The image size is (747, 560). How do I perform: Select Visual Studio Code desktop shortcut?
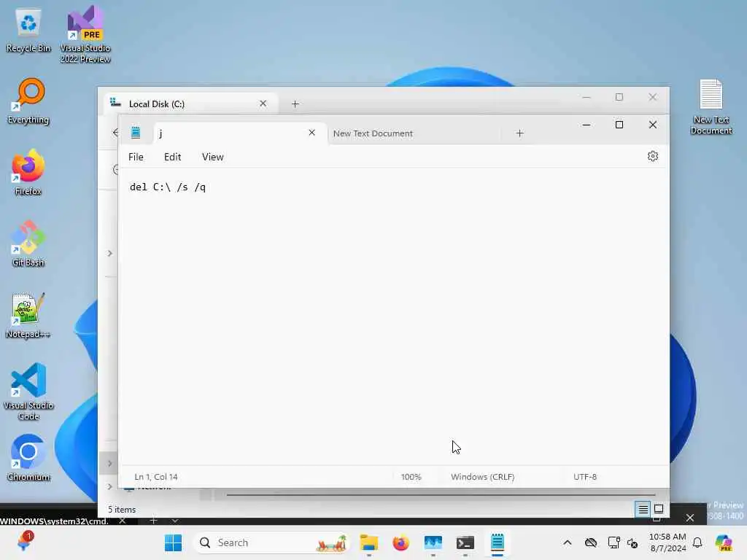[28, 392]
